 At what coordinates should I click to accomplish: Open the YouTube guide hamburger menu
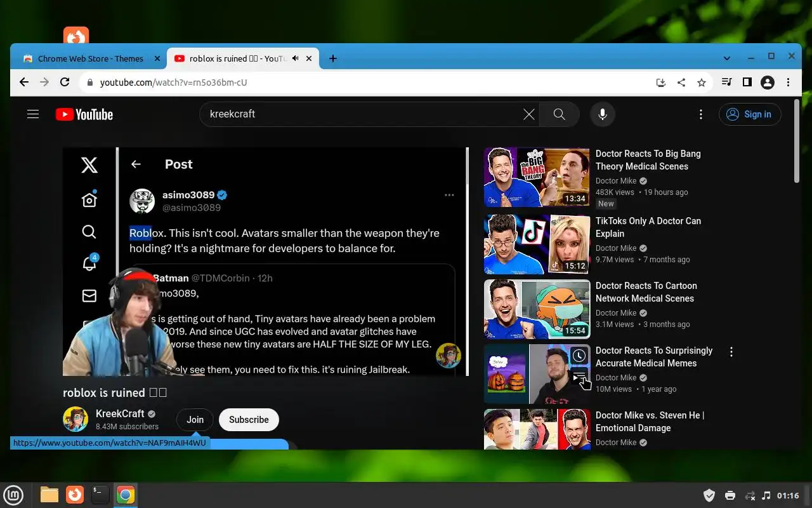tap(33, 114)
